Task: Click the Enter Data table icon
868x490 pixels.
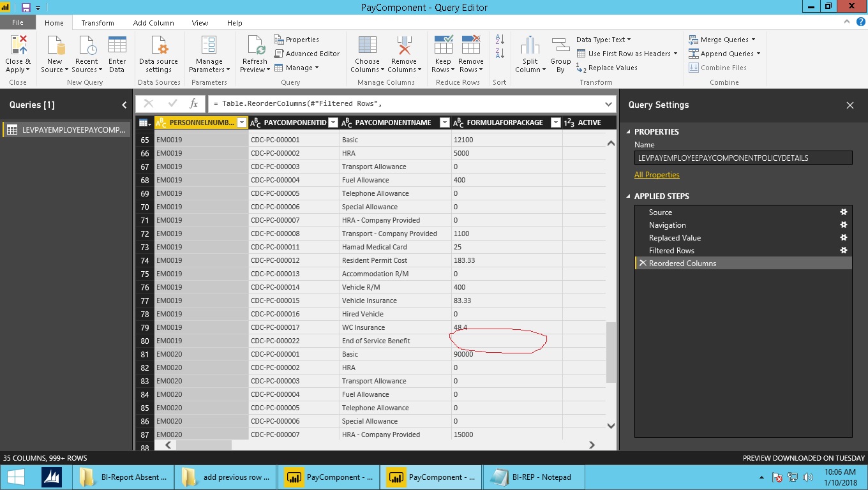Action: pyautogui.click(x=117, y=46)
